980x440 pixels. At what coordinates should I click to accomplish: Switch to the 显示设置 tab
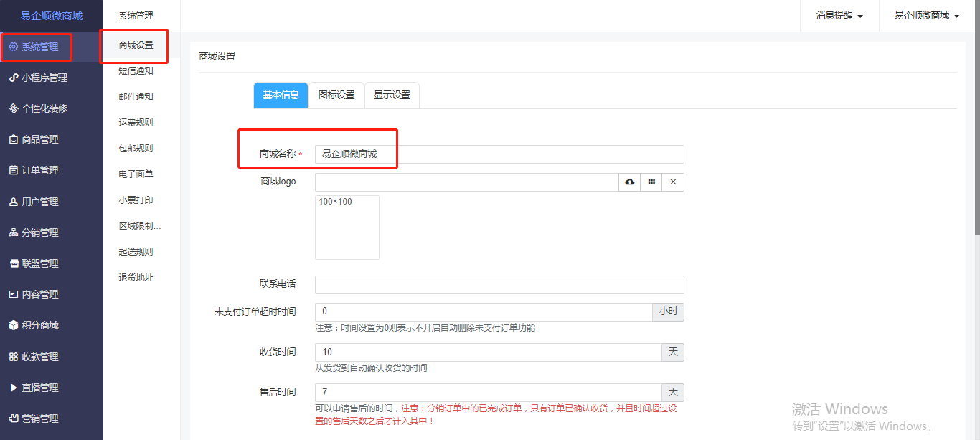tap(392, 95)
